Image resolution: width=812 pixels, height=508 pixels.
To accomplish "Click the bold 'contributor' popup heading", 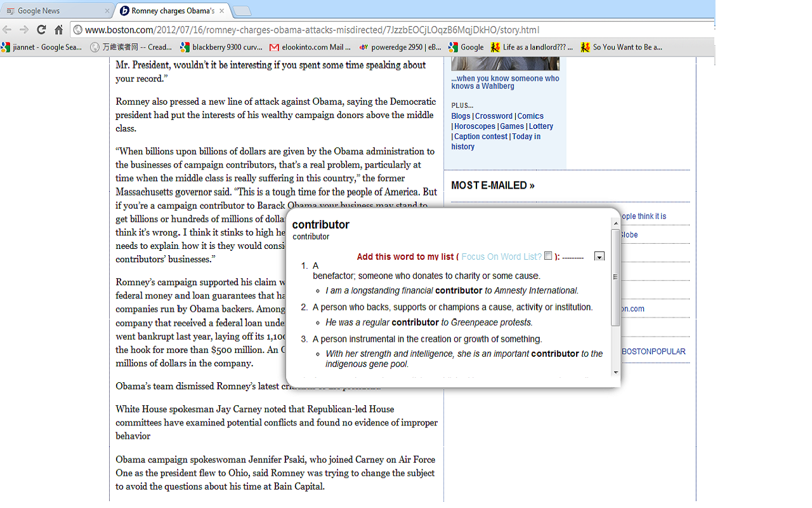I will click(x=321, y=225).
